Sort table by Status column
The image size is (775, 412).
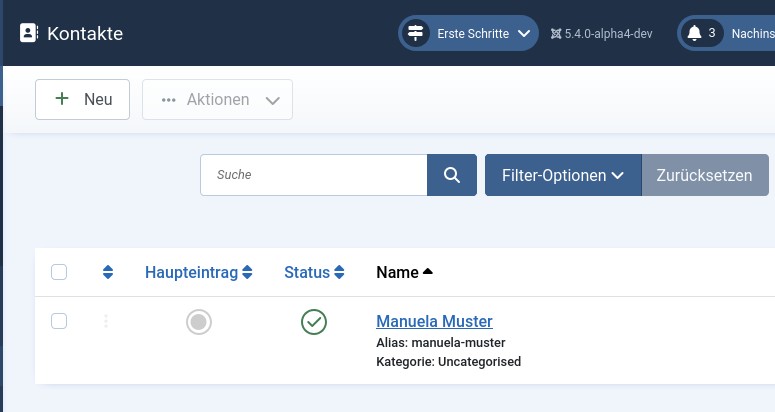pyautogui.click(x=313, y=272)
